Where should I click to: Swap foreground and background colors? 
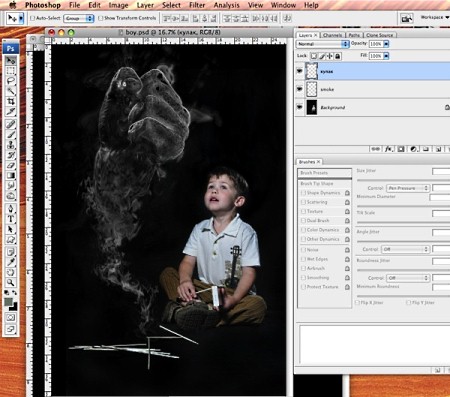(x=14, y=293)
